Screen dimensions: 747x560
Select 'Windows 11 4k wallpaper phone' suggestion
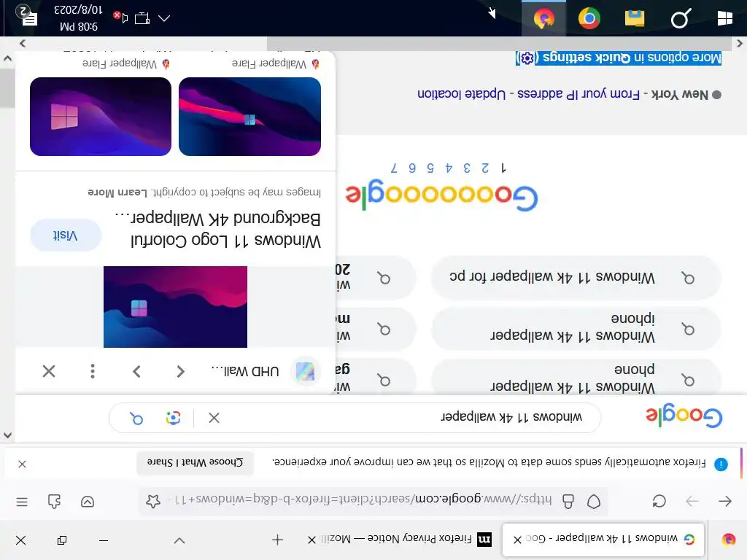click(576, 378)
